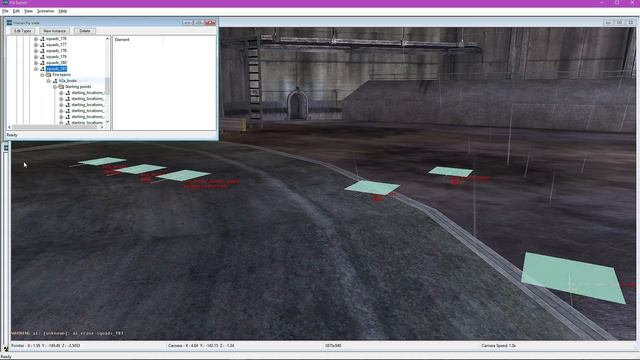The image size is (640, 360).
Task: Click the Pointer coordinates status text
Action: pyautogui.click(x=45, y=346)
